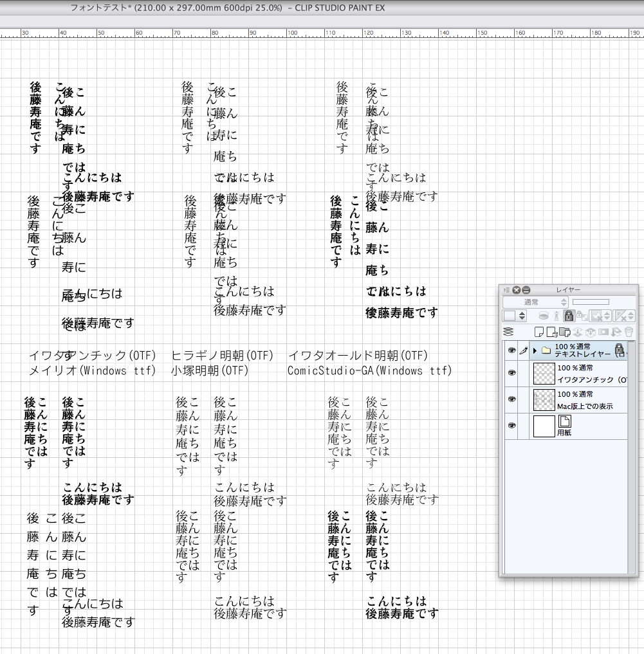Screen dimensions: 644x654
Task: Toggle lock transparent pixels icon
Action: [x=582, y=316]
